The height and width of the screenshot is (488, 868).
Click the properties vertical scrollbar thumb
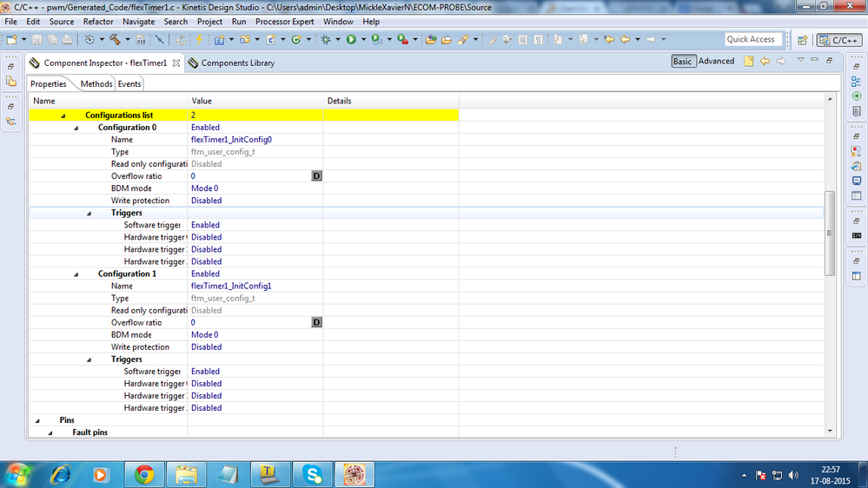(829, 233)
